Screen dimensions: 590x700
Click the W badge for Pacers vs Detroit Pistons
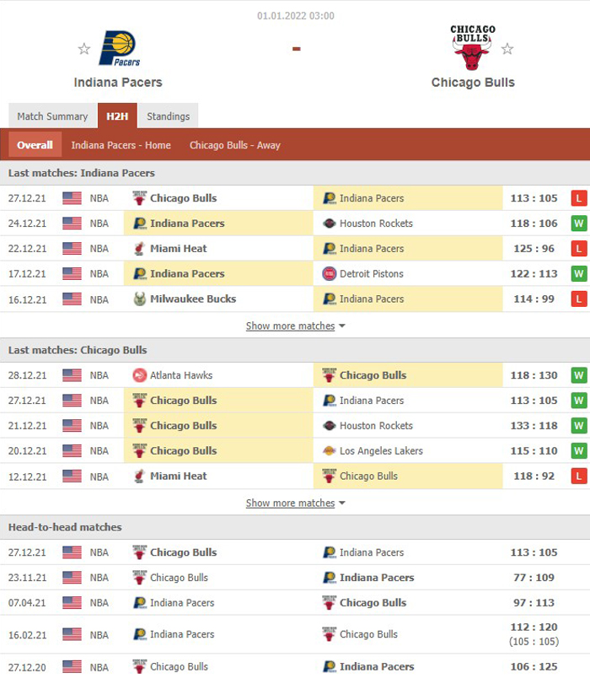[579, 273]
